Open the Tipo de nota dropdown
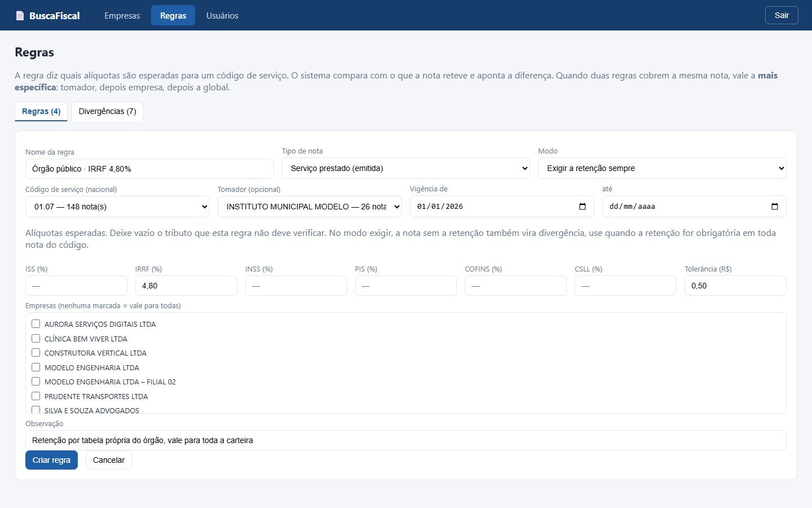Viewport: 812px width, 508px height. (406, 168)
